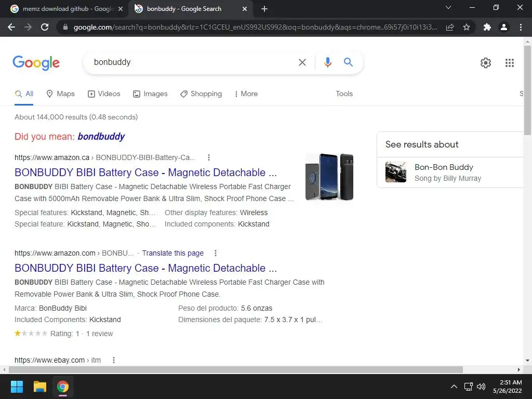This screenshot has height=399, width=532.
Task: Switch to the Shopping results tab
Action: (x=201, y=94)
